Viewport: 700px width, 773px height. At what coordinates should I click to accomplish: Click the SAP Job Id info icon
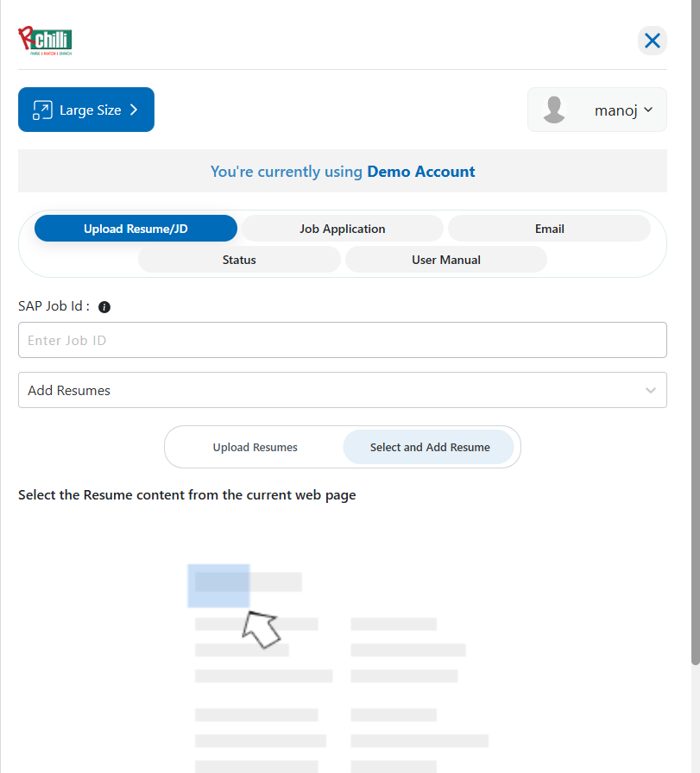pyautogui.click(x=104, y=307)
